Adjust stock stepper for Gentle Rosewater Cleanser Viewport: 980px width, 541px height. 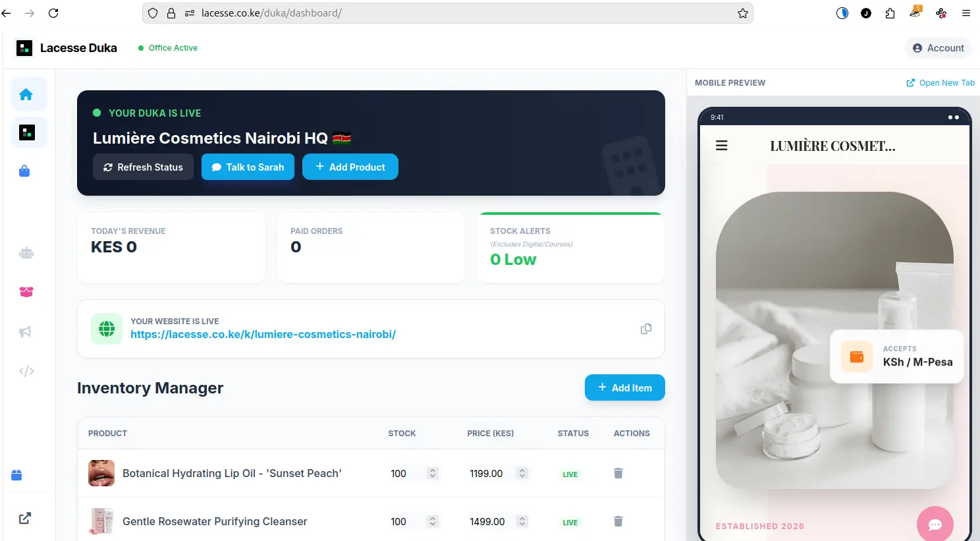click(x=433, y=521)
